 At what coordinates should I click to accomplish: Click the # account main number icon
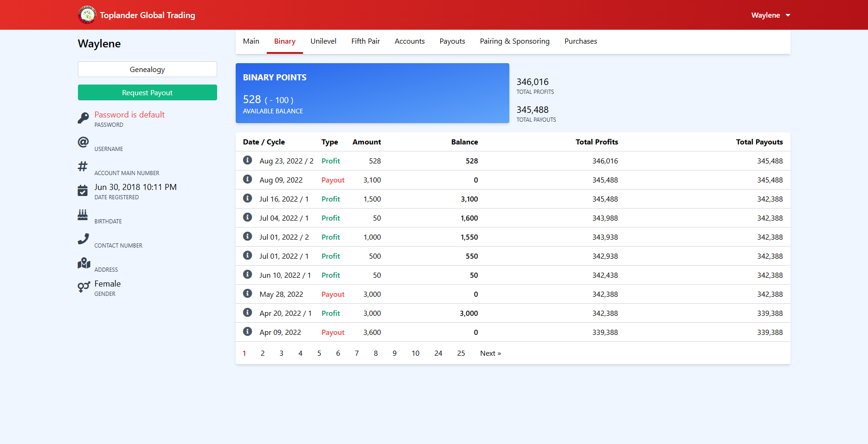(x=82, y=166)
